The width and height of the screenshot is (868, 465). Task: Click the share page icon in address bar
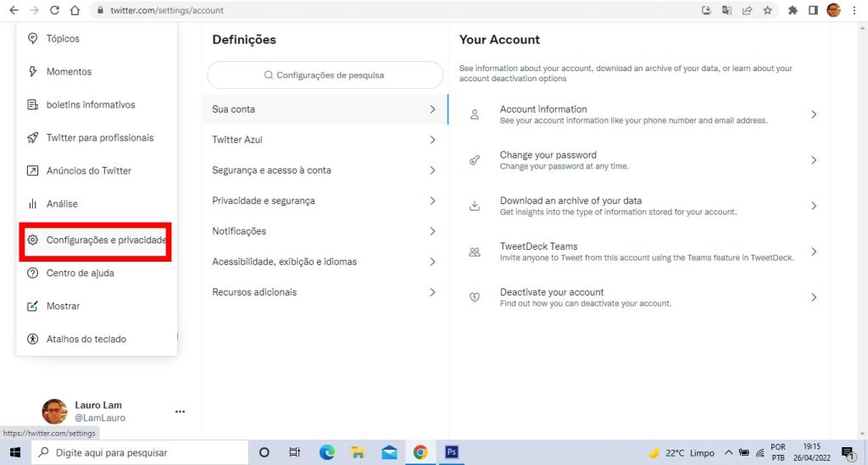click(747, 10)
